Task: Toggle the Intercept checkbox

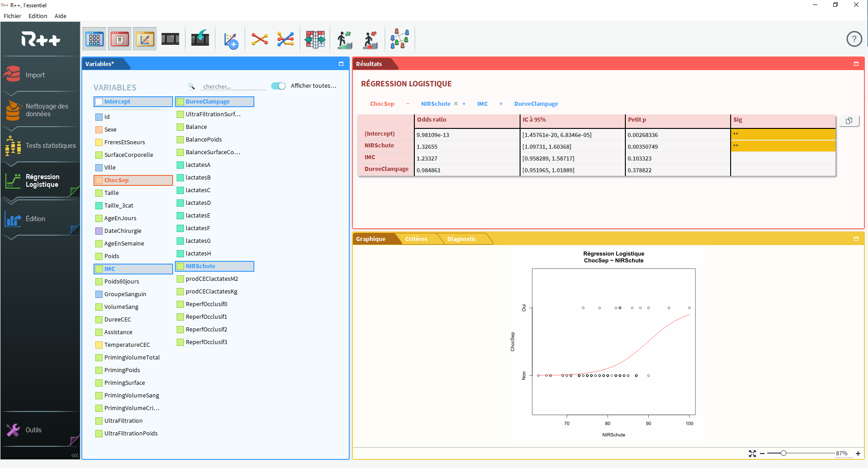Action: click(x=99, y=102)
